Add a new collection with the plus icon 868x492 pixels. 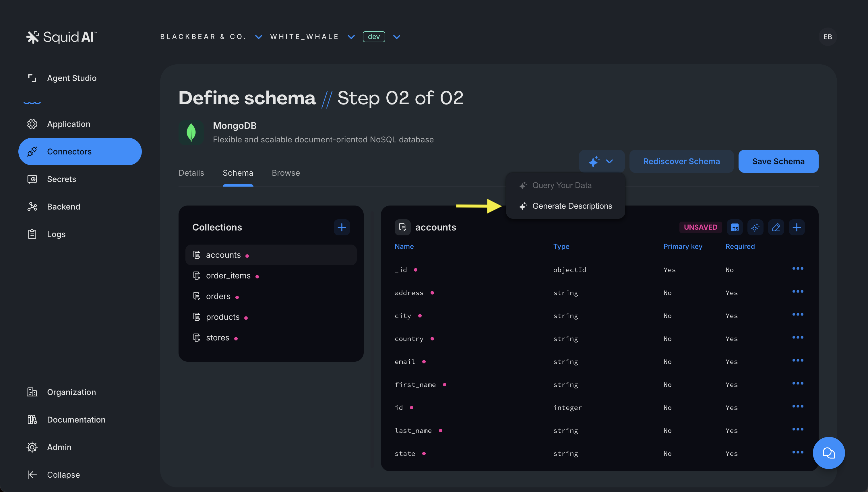(342, 227)
